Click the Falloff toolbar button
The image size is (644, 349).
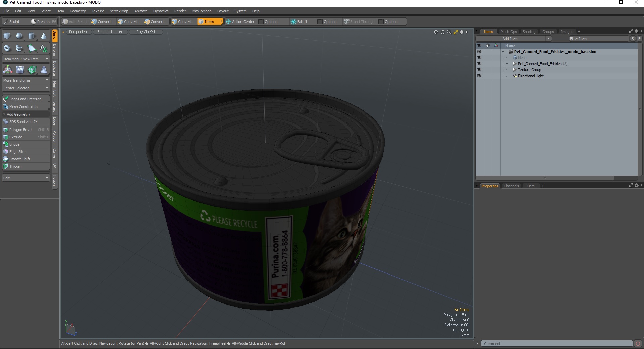pos(299,22)
